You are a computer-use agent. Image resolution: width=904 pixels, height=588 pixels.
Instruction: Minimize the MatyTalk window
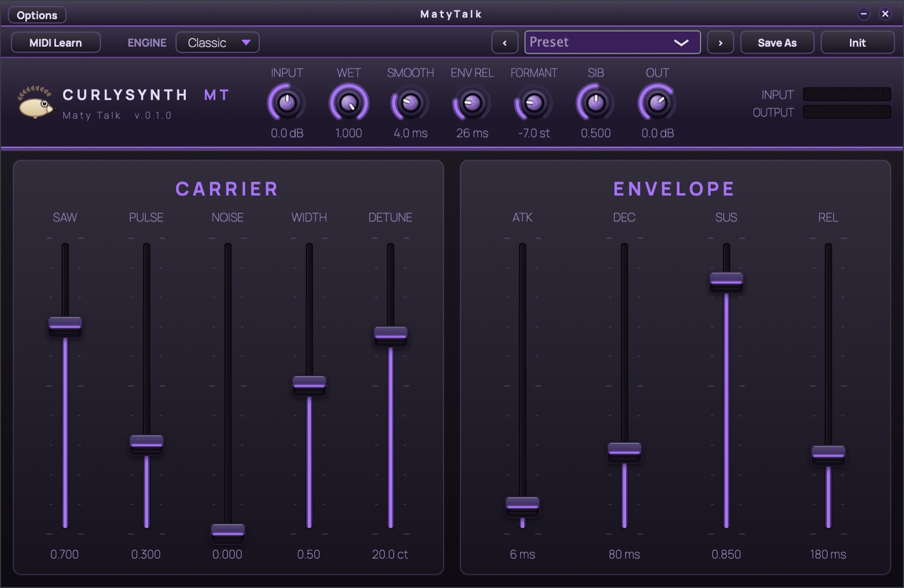pos(863,14)
